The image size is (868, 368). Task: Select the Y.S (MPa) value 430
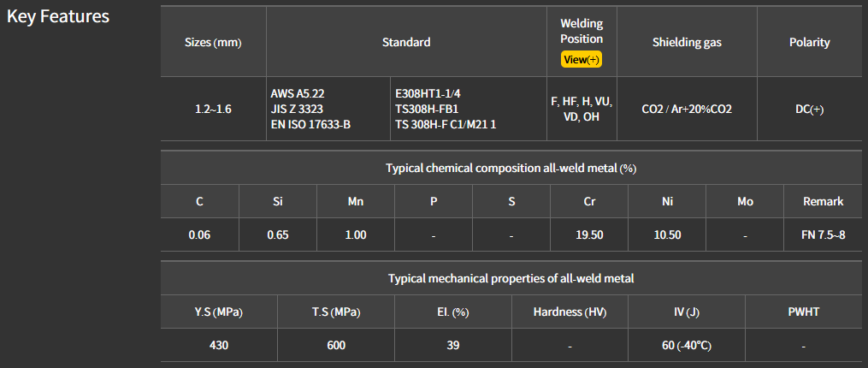click(x=219, y=345)
